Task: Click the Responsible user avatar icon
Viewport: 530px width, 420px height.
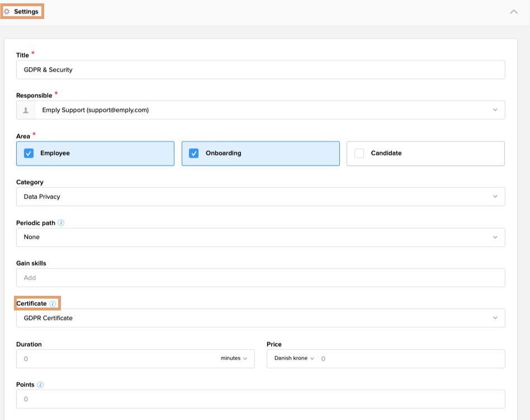Action: (26, 110)
